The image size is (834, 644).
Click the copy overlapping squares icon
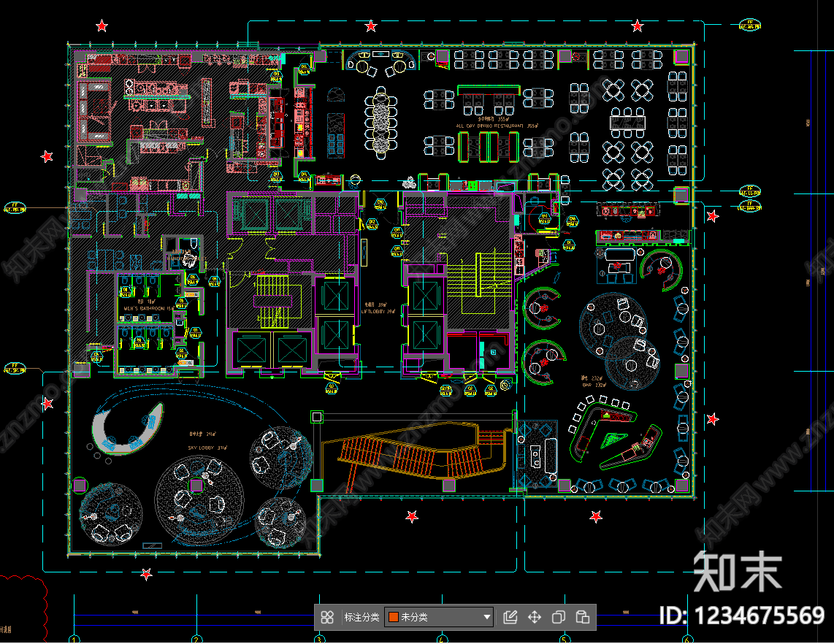pos(559,617)
